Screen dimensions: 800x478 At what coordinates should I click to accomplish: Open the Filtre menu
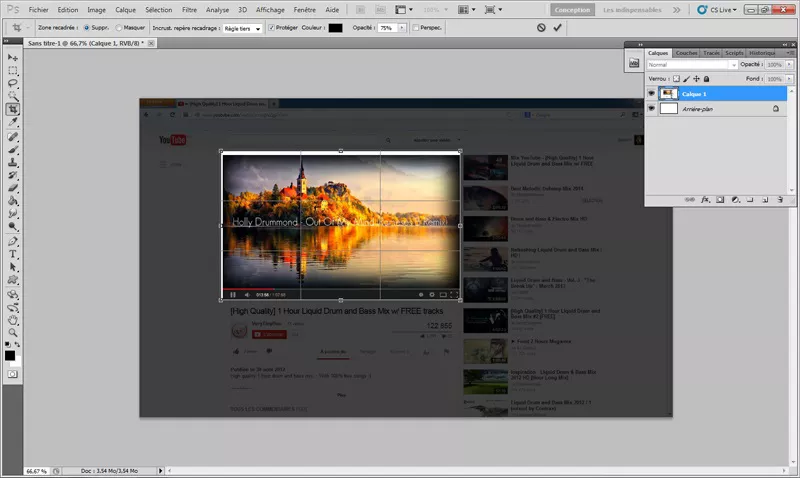click(x=189, y=9)
